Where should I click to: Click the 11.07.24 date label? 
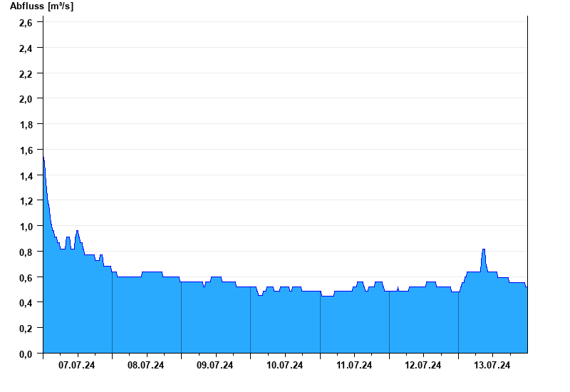(354, 365)
